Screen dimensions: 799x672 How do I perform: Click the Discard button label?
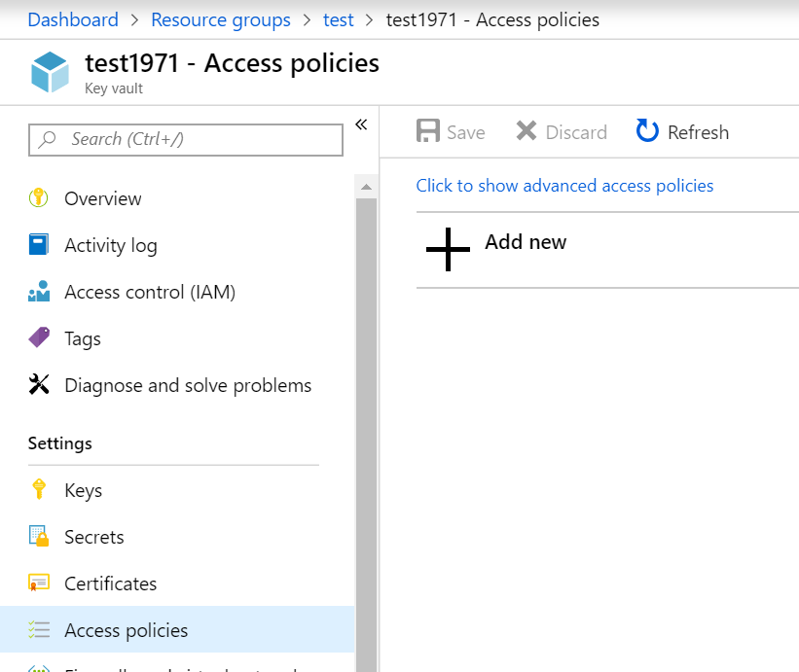576,132
